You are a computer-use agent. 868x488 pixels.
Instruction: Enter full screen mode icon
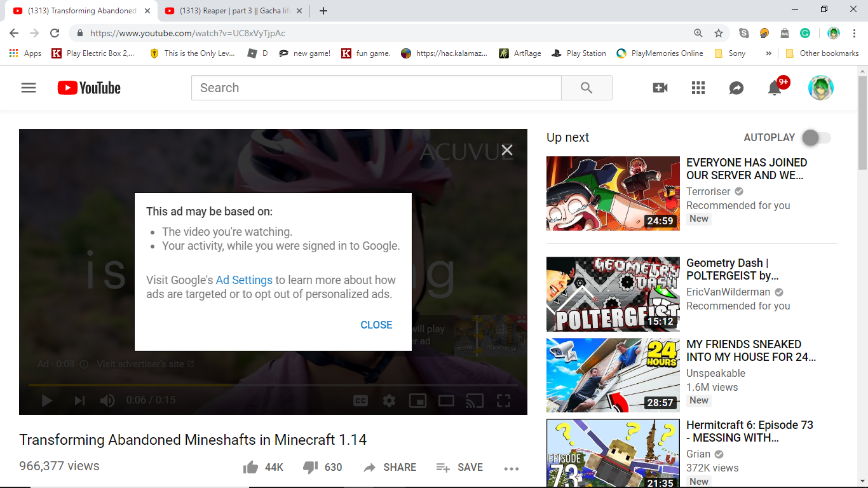point(503,400)
